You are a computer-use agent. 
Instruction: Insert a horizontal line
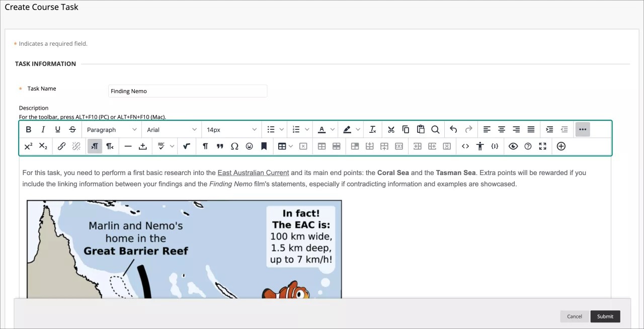click(x=128, y=146)
